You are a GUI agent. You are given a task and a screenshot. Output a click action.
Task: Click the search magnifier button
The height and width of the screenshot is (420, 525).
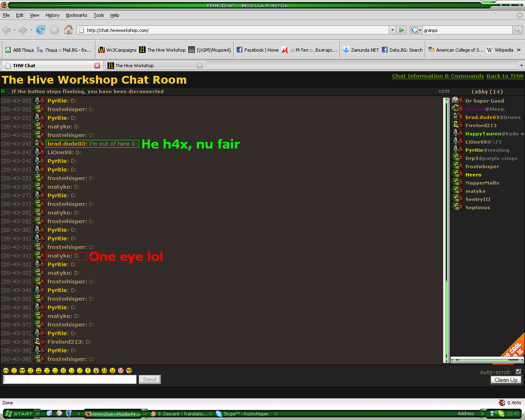(x=518, y=30)
